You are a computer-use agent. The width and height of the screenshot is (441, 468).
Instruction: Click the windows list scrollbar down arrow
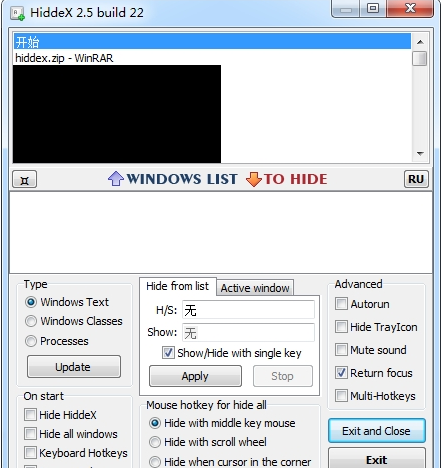[x=420, y=154]
